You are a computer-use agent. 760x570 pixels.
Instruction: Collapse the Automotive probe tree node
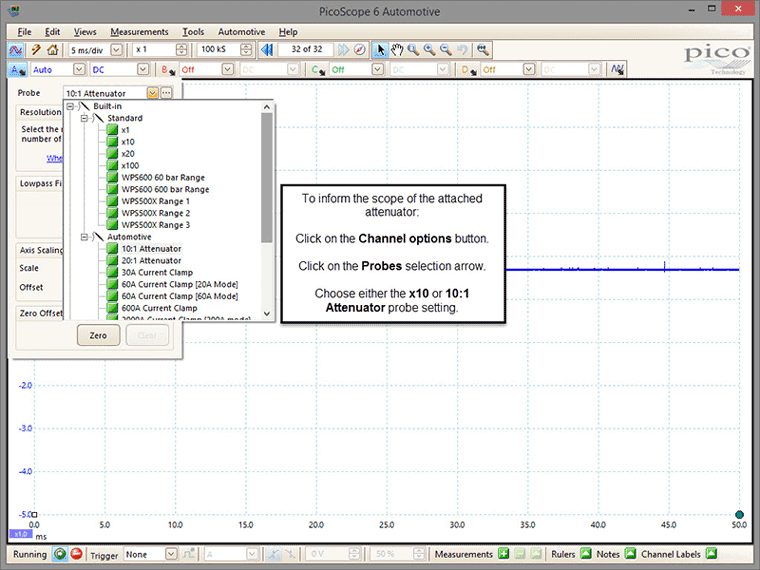[84, 237]
